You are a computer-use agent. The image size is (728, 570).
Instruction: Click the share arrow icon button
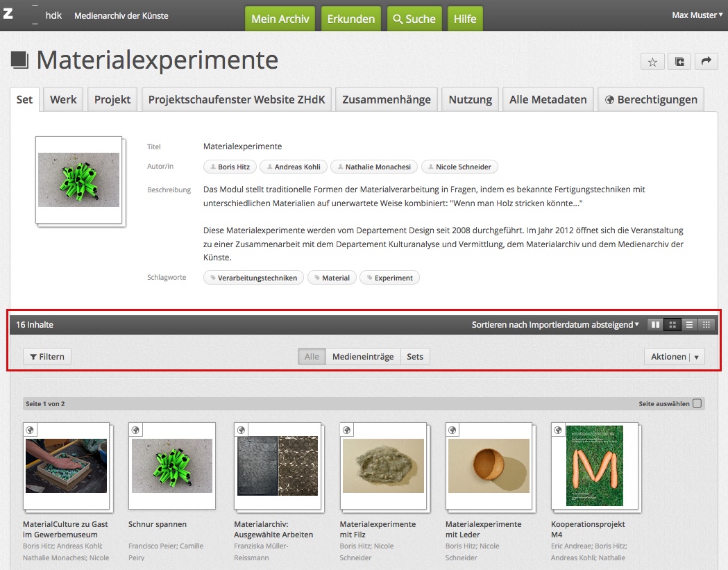click(x=706, y=62)
